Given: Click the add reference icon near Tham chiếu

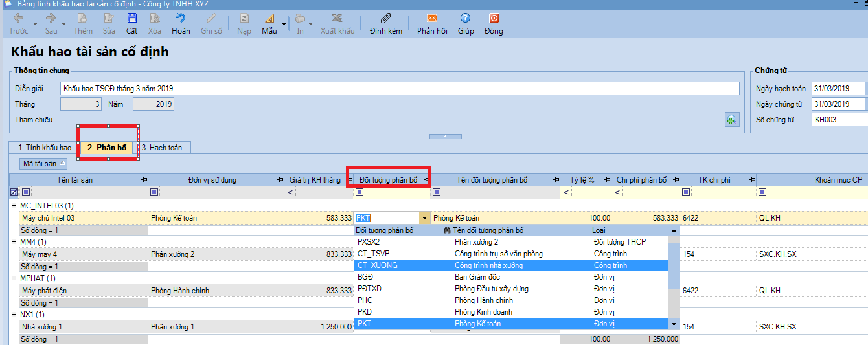Looking at the screenshot, I should (732, 119).
